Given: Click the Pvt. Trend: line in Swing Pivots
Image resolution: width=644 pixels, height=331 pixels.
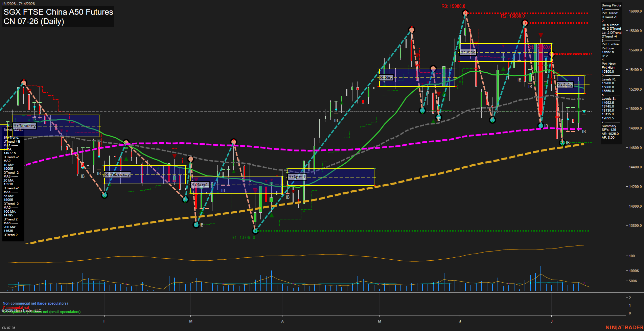Looking at the screenshot, I should (x=610, y=13).
